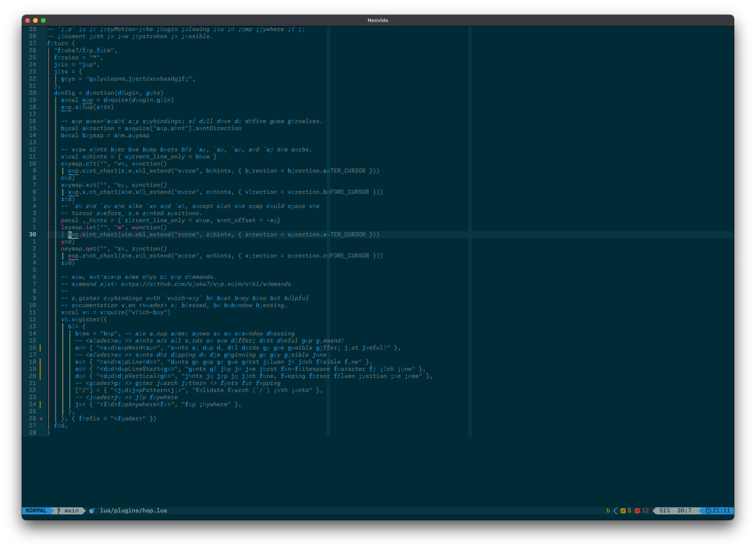Click the yellow minimize window button
Screen dimensions: 756x549
35,20
